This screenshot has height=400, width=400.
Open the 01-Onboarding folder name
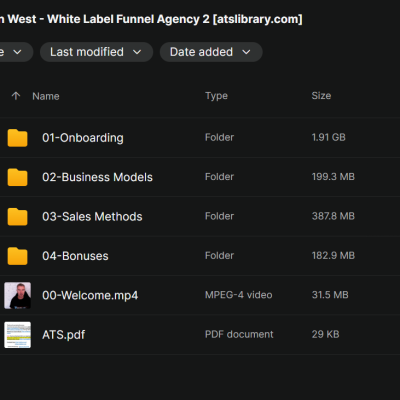point(83,138)
